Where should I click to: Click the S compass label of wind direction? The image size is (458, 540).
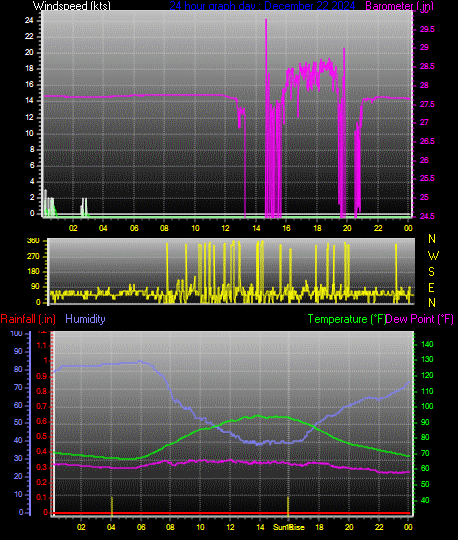431,272
